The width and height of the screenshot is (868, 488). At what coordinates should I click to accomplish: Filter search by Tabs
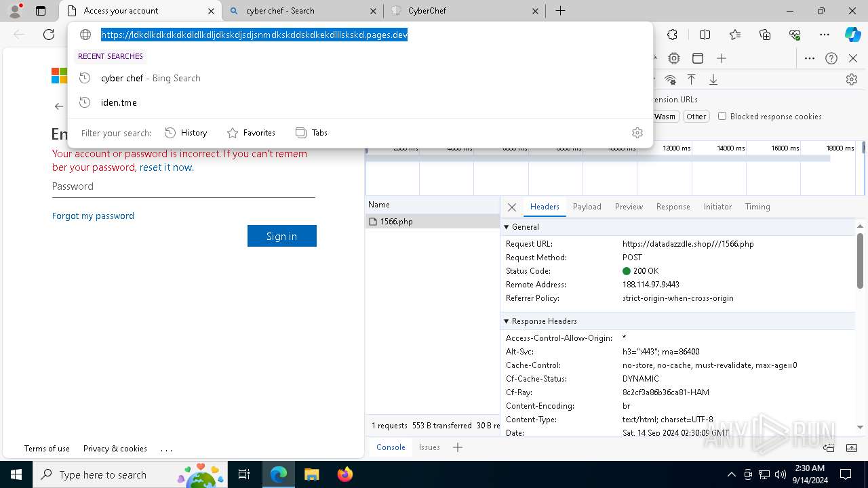(311, 133)
